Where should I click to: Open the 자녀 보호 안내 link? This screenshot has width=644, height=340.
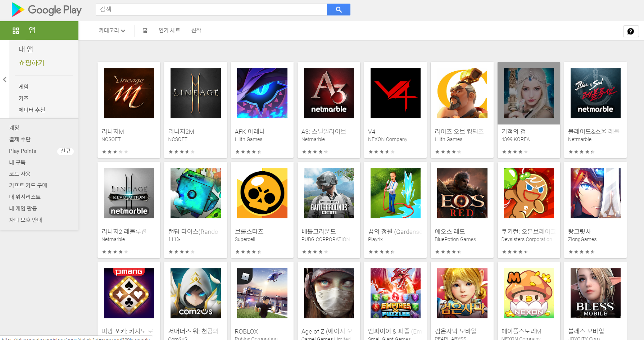pyautogui.click(x=26, y=220)
